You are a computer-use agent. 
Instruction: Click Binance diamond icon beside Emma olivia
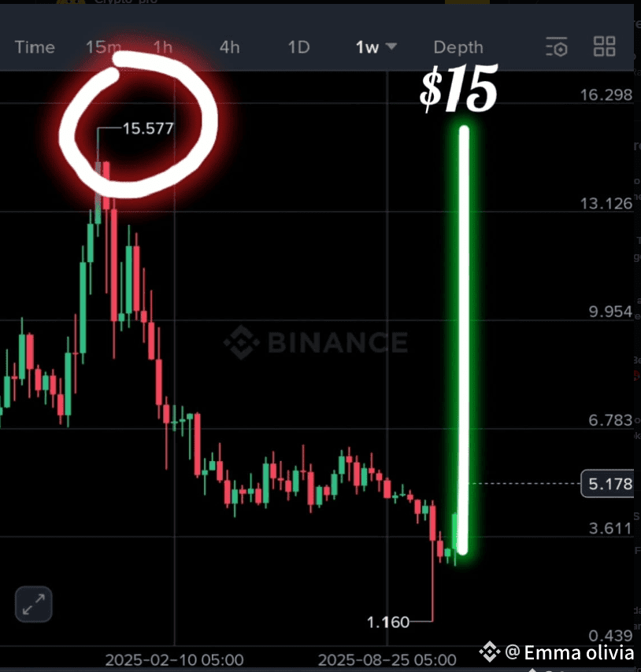pyautogui.click(x=490, y=652)
